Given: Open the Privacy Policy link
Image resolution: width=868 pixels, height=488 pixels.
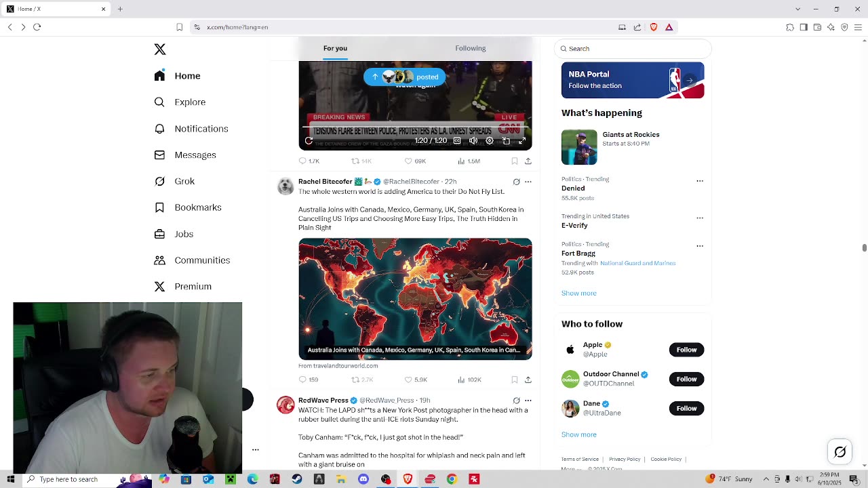Looking at the screenshot, I should (625, 460).
